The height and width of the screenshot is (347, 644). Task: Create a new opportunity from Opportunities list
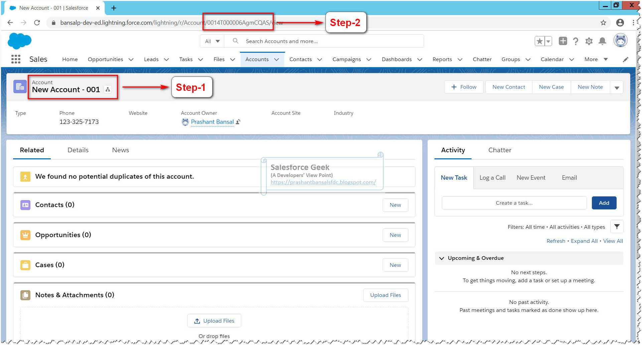pos(395,235)
